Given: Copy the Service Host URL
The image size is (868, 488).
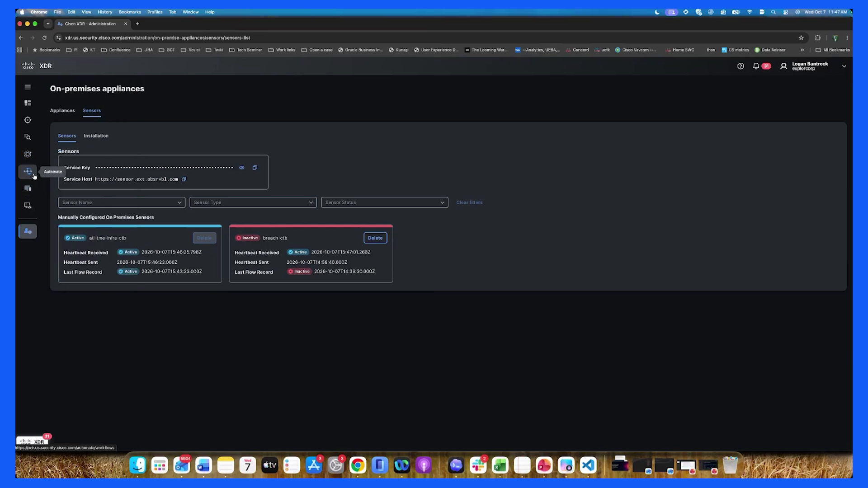Looking at the screenshot, I should (x=184, y=179).
